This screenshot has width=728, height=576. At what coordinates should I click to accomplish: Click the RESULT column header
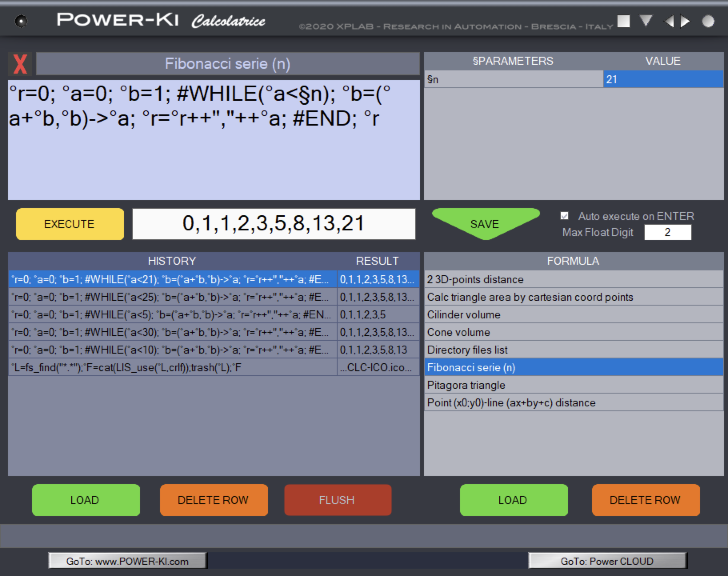[x=378, y=261]
